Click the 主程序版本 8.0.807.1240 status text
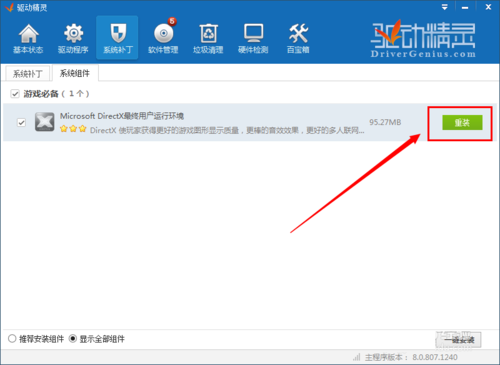Screen dimensions: 500x365 (x=411, y=357)
